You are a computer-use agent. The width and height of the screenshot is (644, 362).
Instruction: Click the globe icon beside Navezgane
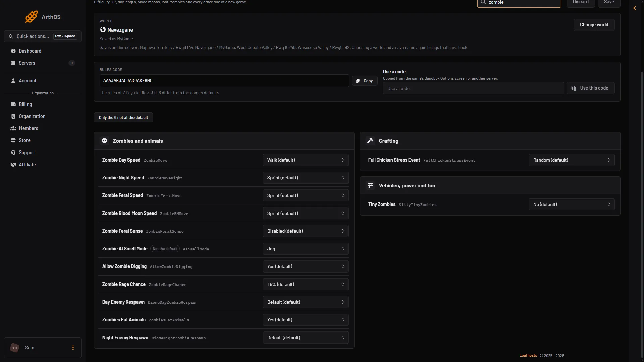[x=103, y=30]
